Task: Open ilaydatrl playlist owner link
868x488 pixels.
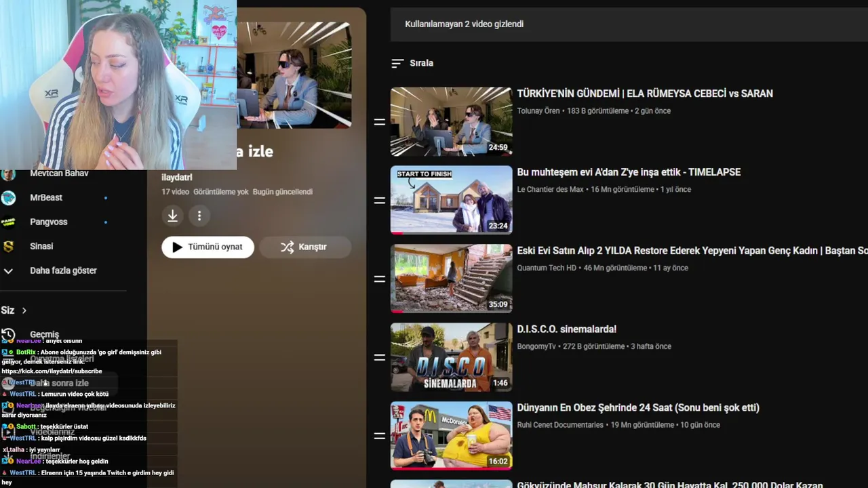Action: coord(177,178)
